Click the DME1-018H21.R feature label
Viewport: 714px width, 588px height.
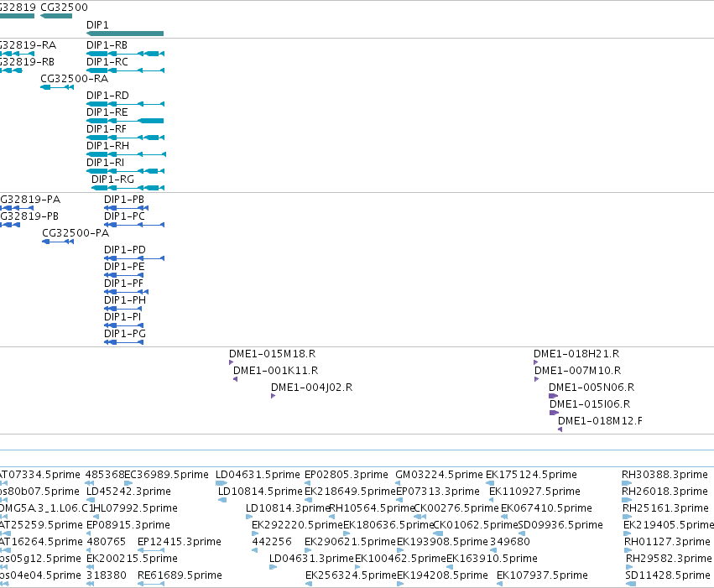point(576,355)
